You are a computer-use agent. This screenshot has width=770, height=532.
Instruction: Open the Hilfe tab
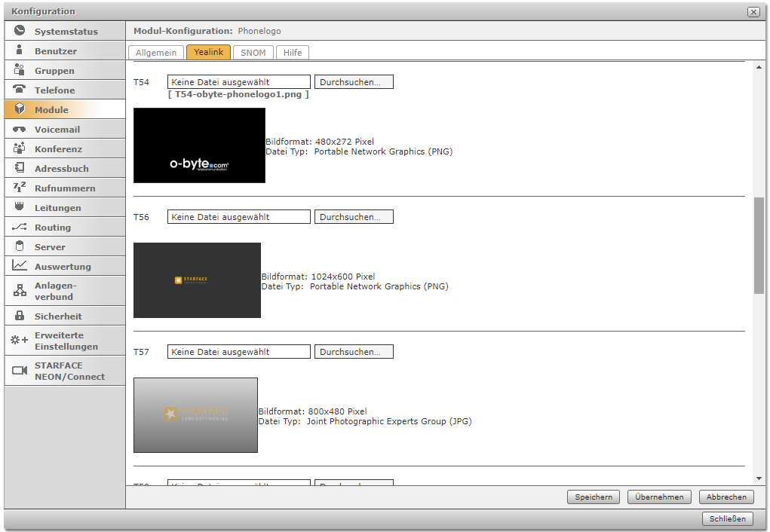point(293,53)
